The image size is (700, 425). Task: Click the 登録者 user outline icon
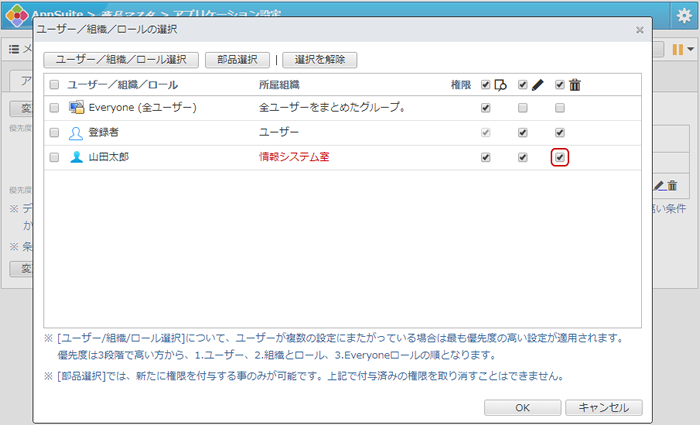[x=76, y=132]
